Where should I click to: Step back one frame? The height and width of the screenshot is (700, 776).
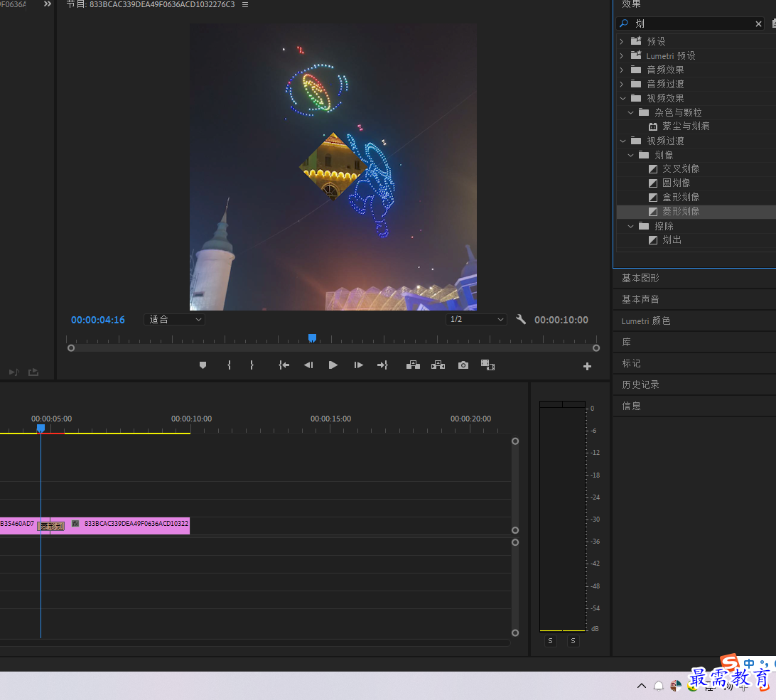pos(308,365)
